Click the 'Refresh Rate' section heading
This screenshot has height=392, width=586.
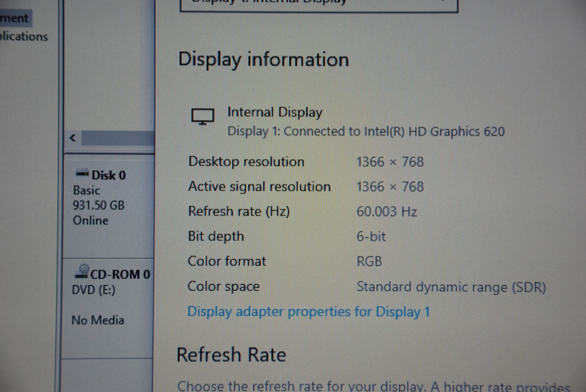(231, 355)
